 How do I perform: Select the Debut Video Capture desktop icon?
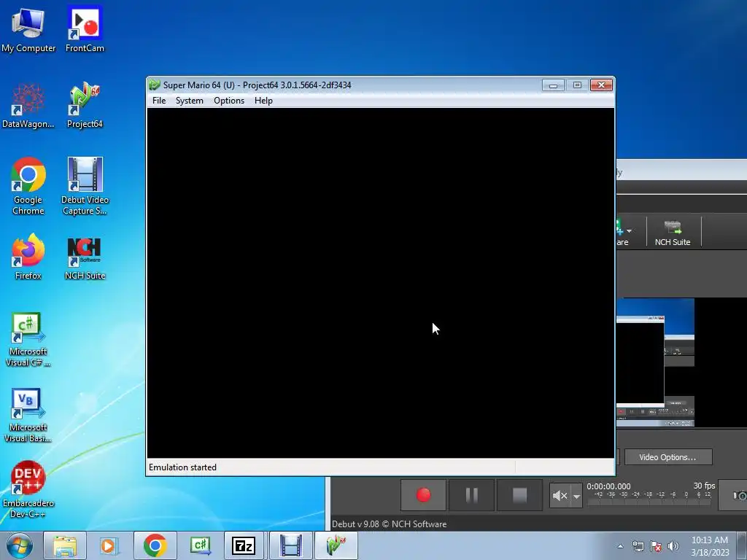click(85, 186)
